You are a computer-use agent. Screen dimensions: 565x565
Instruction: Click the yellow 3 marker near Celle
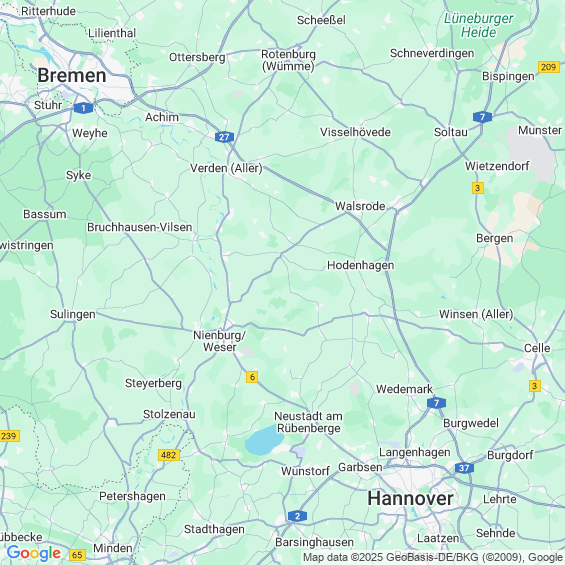pos(535,386)
